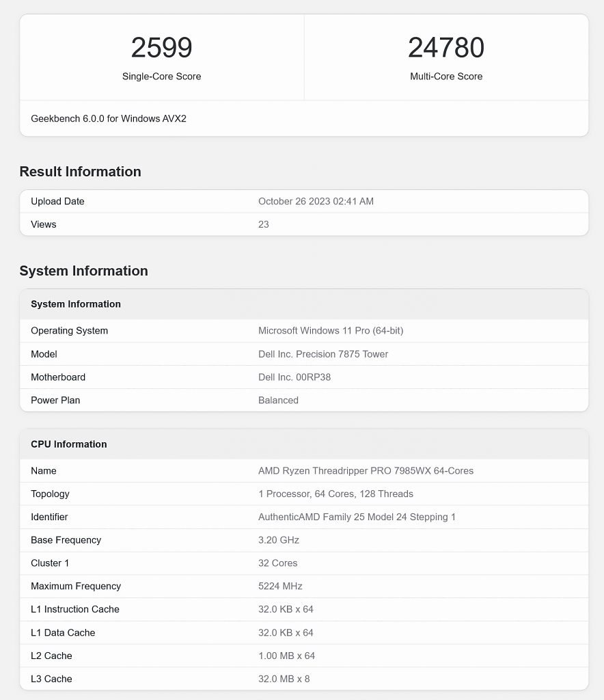The height and width of the screenshot is (700, 604).
Task: Click the Name label in CPU Information
Action: (43, 471)
